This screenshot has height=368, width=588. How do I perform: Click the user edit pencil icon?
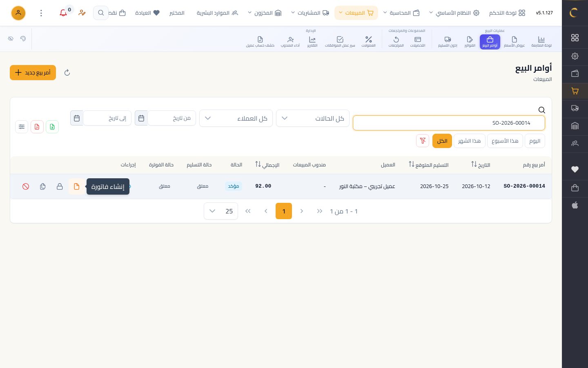[82, 13]
